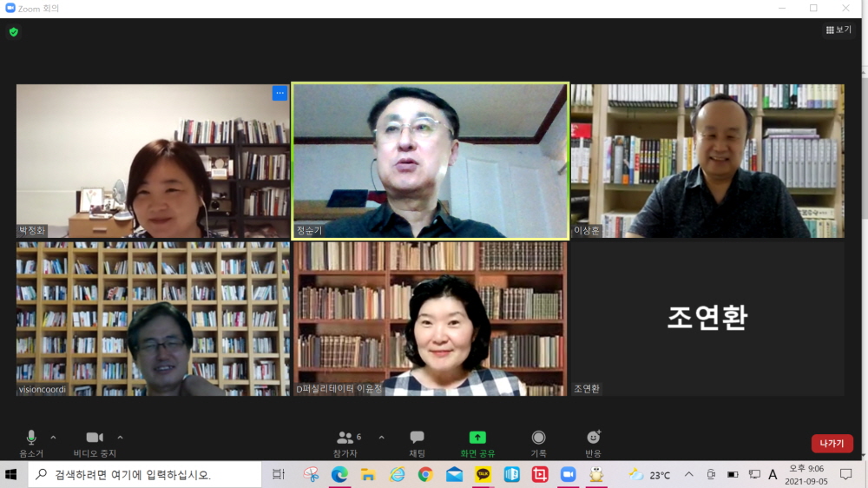Start 화면 공유 screen sharing

click(477, 442)
